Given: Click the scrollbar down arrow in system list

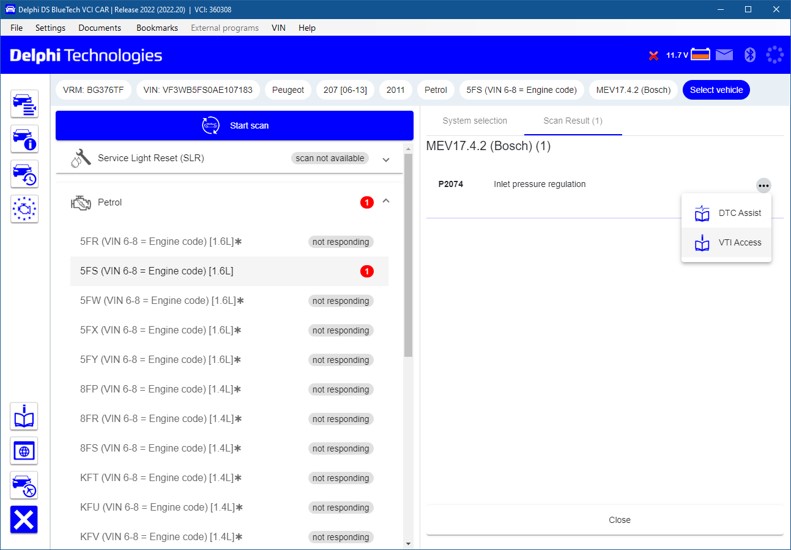Looking at the screenshot, I should point(408,544).
